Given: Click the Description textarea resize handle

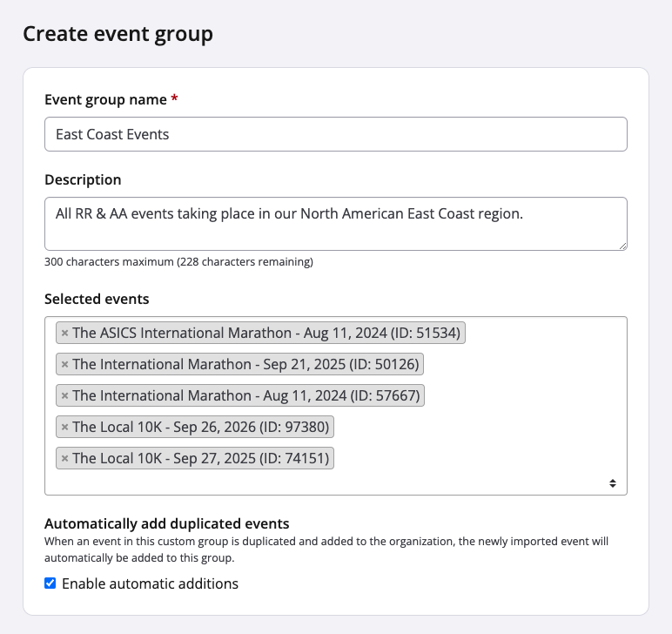Looking at the screenshot, I should click(622, 246).
